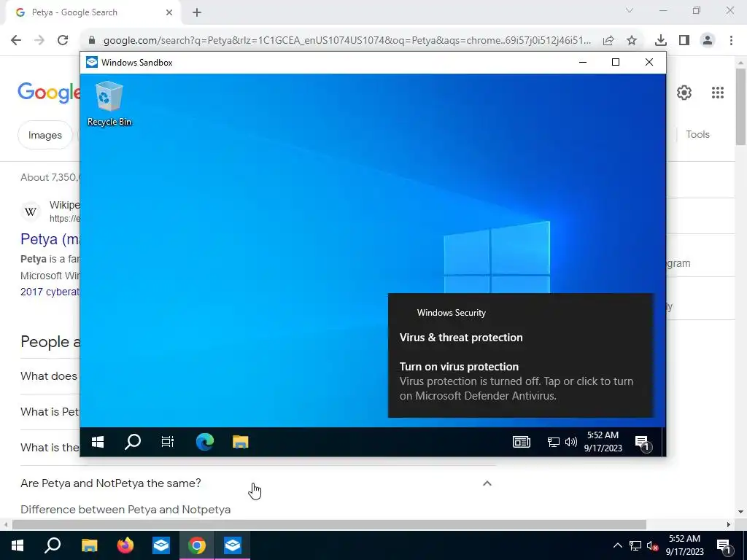Click the Sandbox network tray icon
Viewport: 747px width, 560px height.
click(553, 443)
